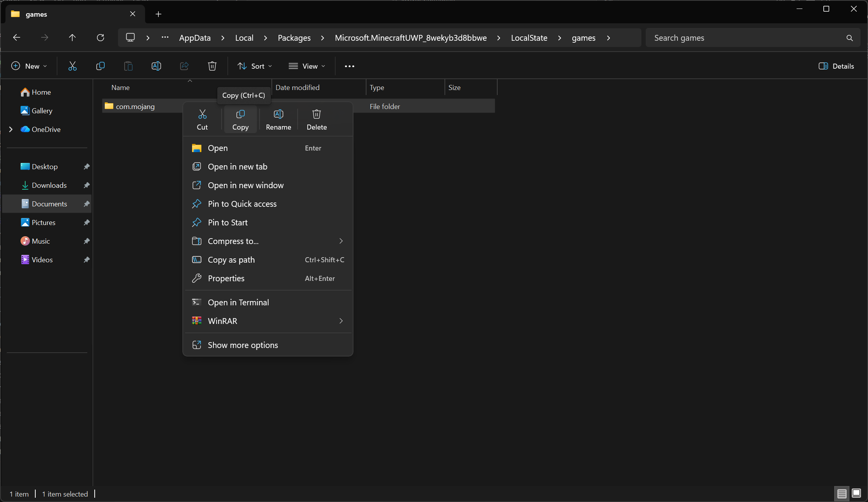Screen dimensions: 868x502
Task: Open the Sort dropdown
Action: point(255,66)
